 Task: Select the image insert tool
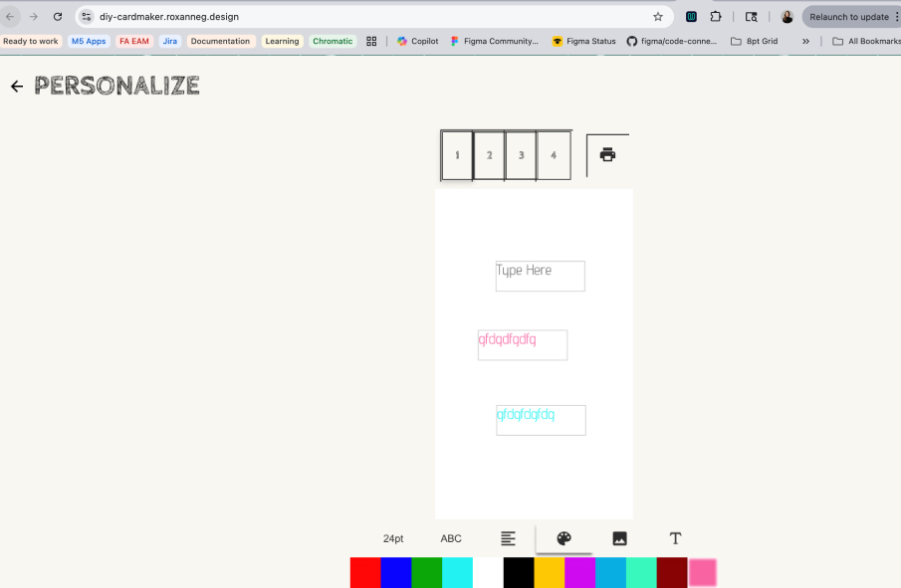[619, 538]
